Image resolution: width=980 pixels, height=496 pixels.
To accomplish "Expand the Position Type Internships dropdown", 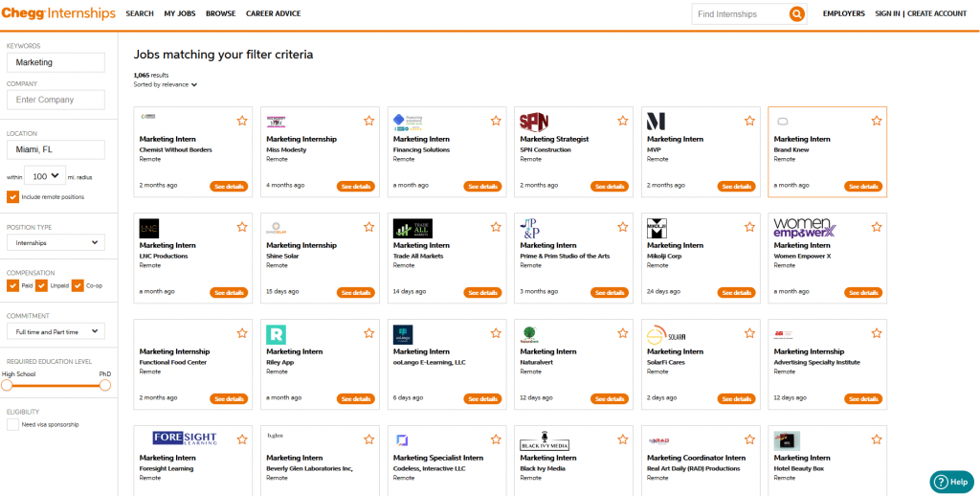I will pos(56,243).
